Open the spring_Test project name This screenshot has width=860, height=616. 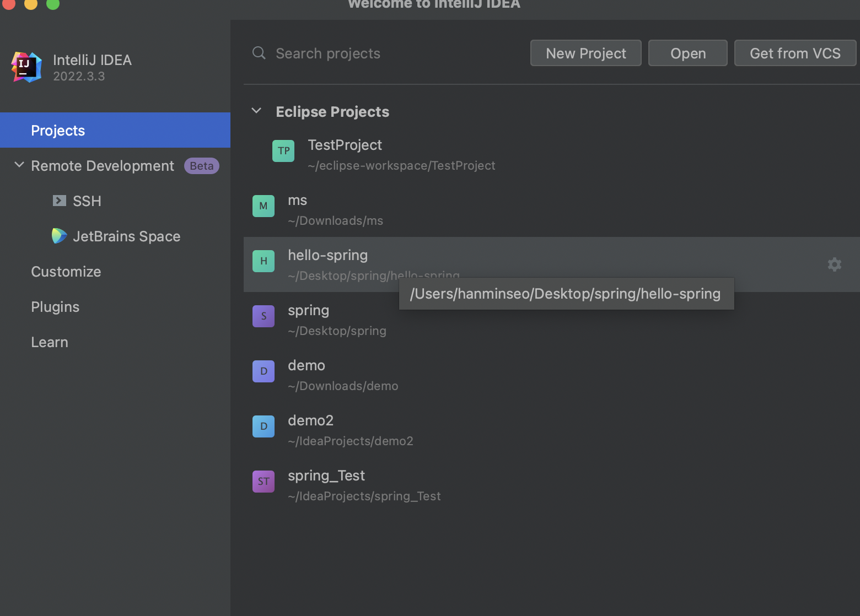coord(326,475)
